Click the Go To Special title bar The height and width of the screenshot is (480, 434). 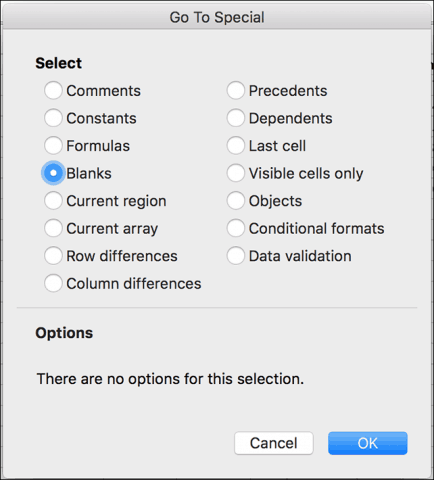coord(217,17)
